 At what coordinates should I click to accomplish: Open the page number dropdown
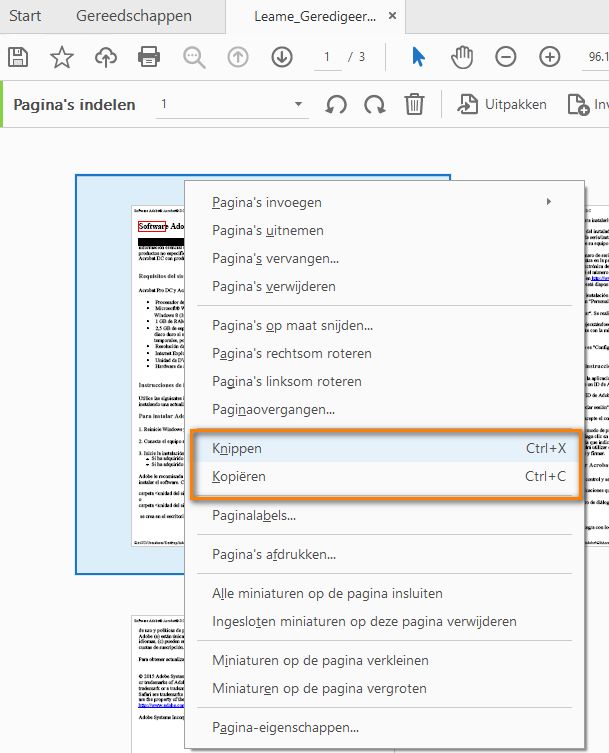[x=298, y=104]
